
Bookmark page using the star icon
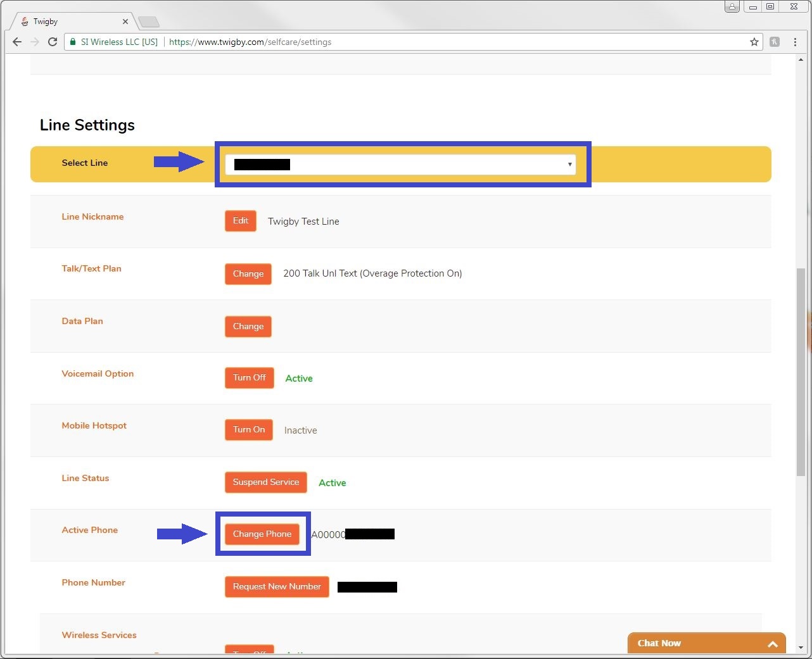click(x=754, y=42)
